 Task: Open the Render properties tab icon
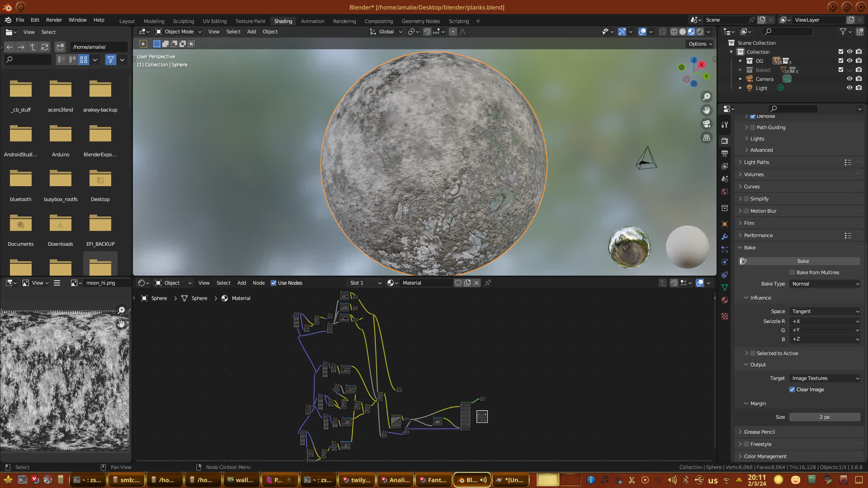(725, 141)
